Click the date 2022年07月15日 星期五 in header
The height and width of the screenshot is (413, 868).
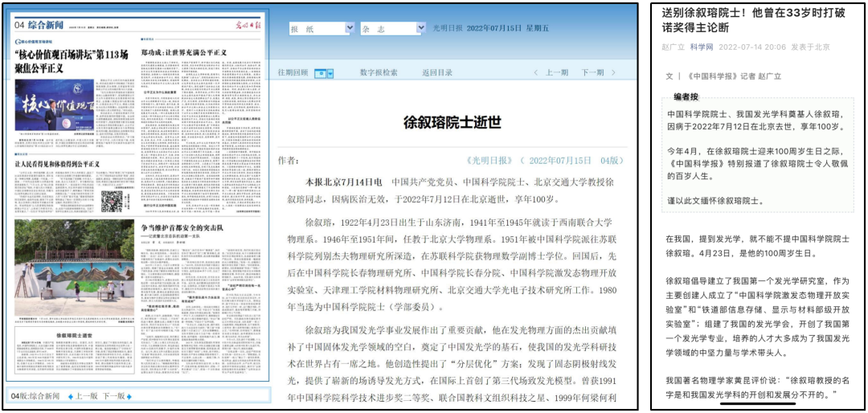pos(508,28)
